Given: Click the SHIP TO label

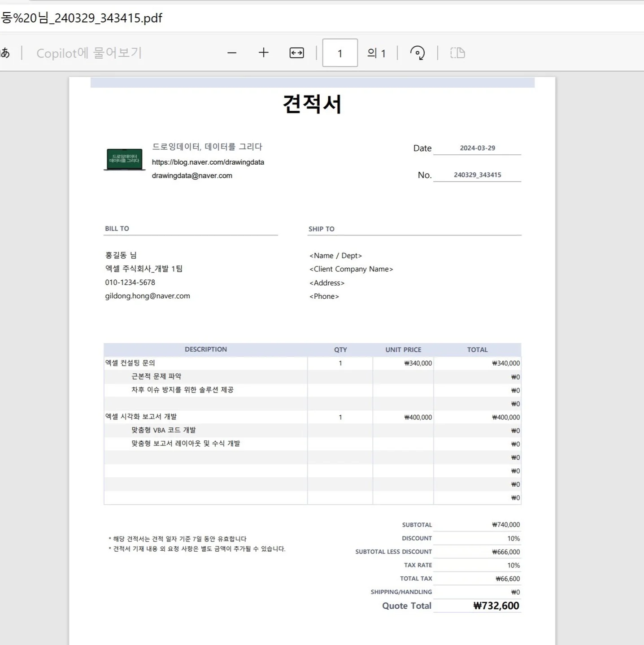Looking at the screenshot, I should pos(321,229).
